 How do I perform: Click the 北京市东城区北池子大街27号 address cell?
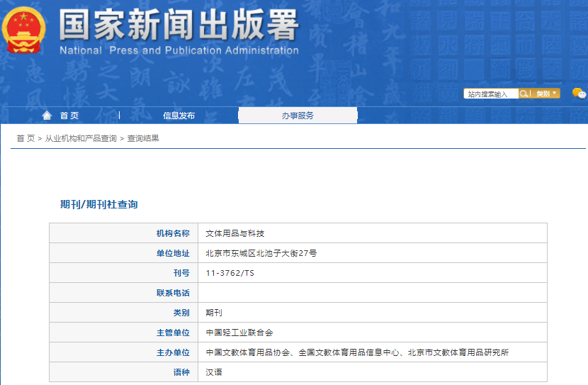261,253
